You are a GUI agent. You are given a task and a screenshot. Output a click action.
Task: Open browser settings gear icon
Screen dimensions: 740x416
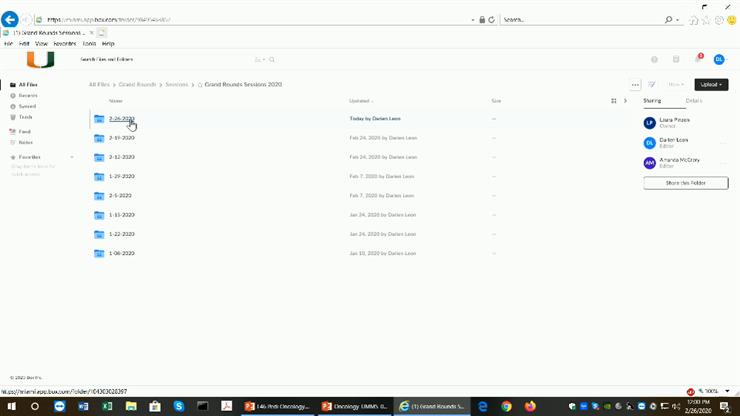pos(719,20)
